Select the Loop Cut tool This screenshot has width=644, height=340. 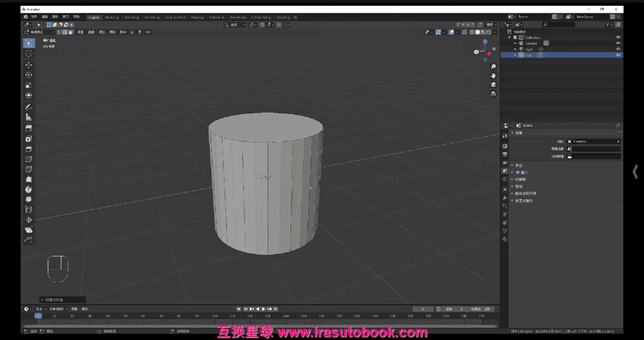point(29,159)
